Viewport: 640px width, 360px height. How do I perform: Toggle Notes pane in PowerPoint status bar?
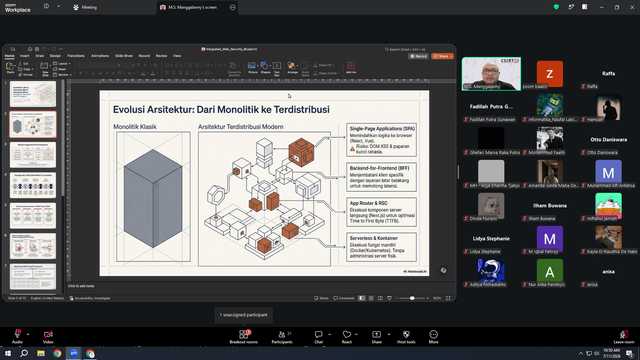coord(321,298)
